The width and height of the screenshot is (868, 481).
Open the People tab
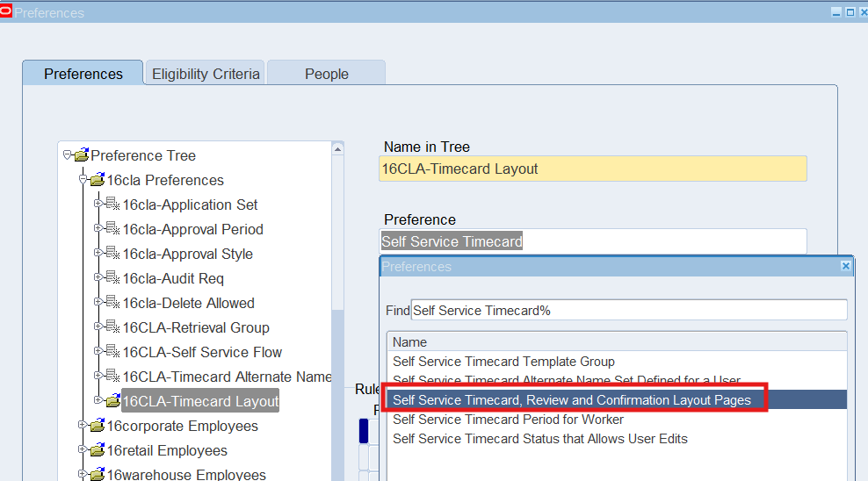click(x=326, y=74)
